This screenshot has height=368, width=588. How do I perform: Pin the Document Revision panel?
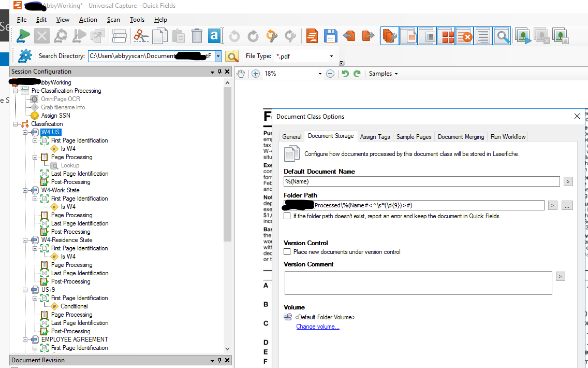[x=220, y=361]
